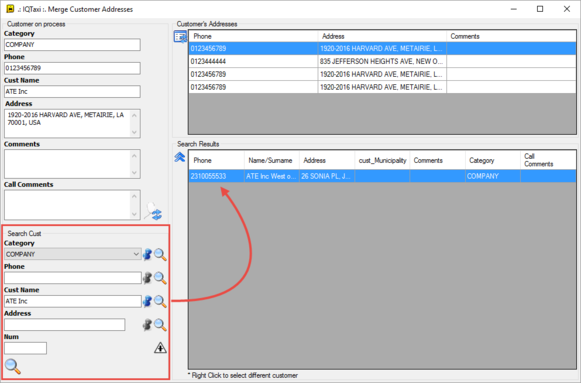Select the 0123444444 phone row
The height and width of the screenshot is (383, 581).
tap(253, 61)
